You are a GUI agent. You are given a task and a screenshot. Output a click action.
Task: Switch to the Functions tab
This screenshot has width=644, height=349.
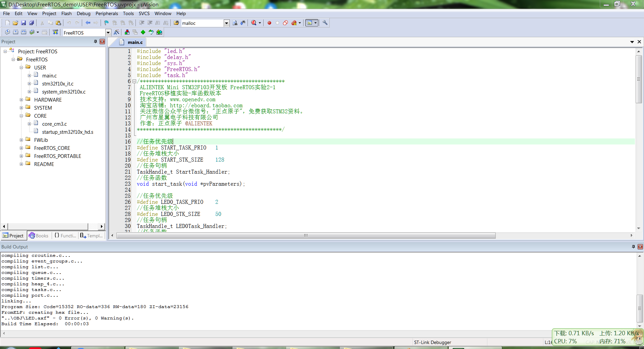click(65, 236)
